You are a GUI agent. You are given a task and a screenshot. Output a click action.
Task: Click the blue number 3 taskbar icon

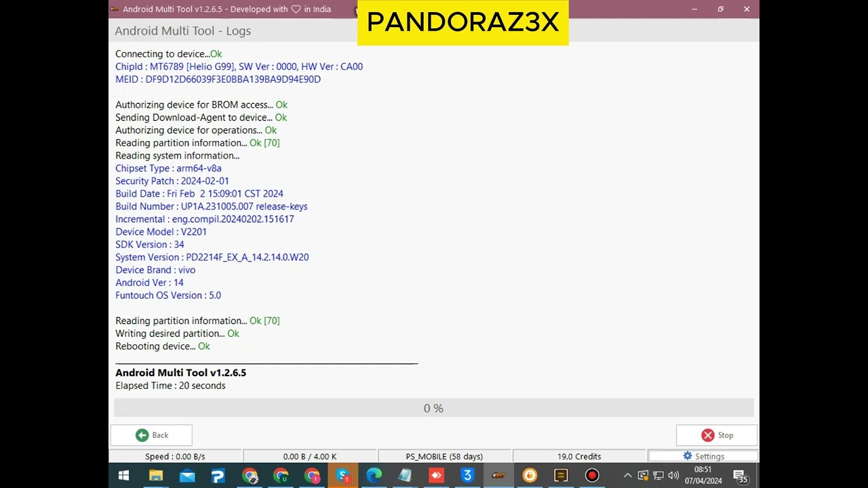(x=467, y=476)
